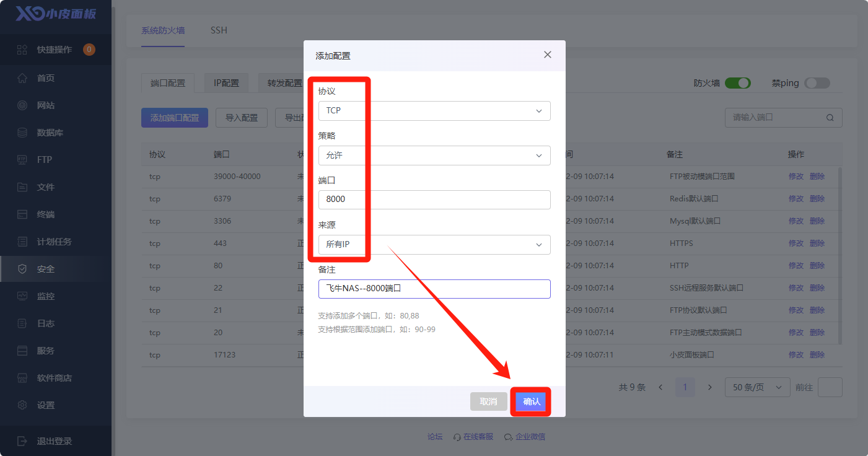
Task: Open the Website globe icon
Action: 22,105
